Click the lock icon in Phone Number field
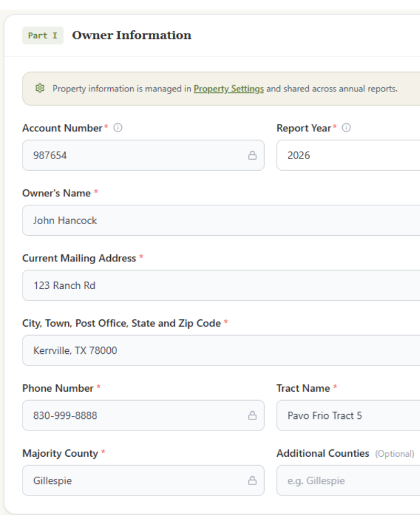 pyautogui.click(x=253, y=415)
